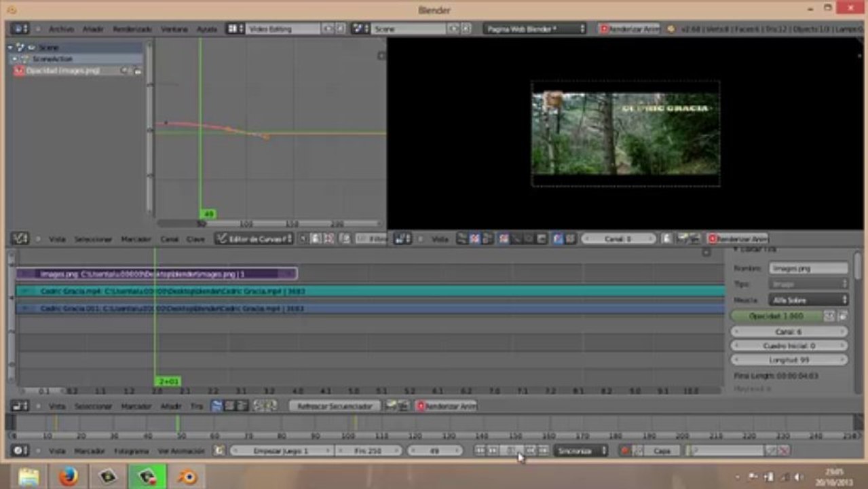Open the Renderizado menu
868x489 pixels.
[132, 29]
